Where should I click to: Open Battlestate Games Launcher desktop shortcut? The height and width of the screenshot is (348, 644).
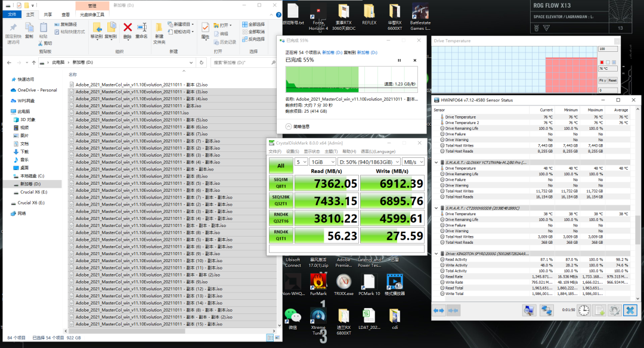click(x=420, y=17)
